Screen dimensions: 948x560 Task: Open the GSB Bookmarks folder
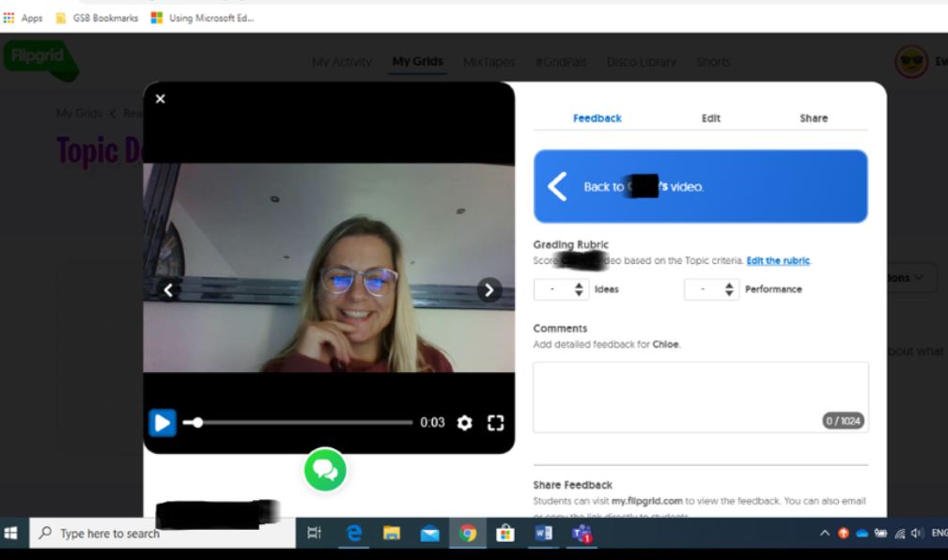coord(98,18)
